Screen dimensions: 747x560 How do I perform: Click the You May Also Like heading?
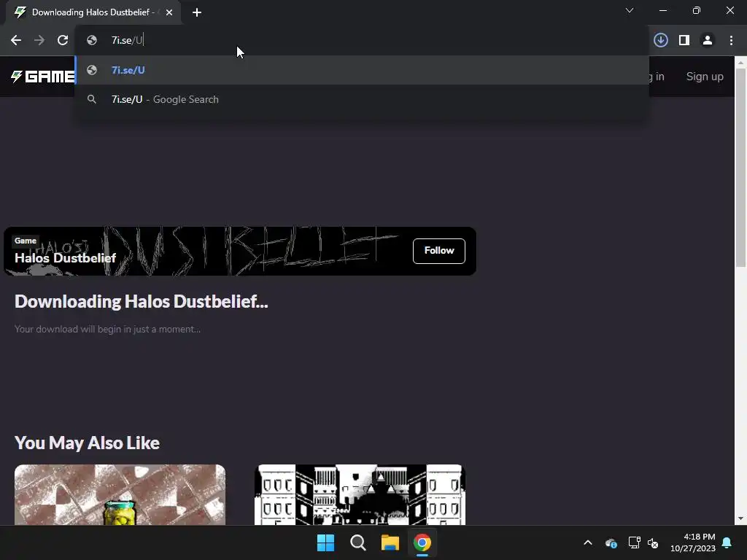click(87, 443)
